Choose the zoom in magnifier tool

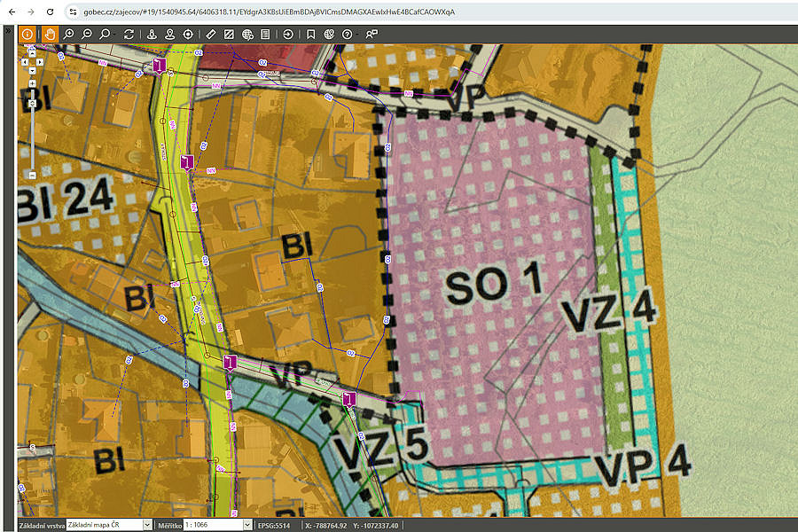tap(68, 34)
